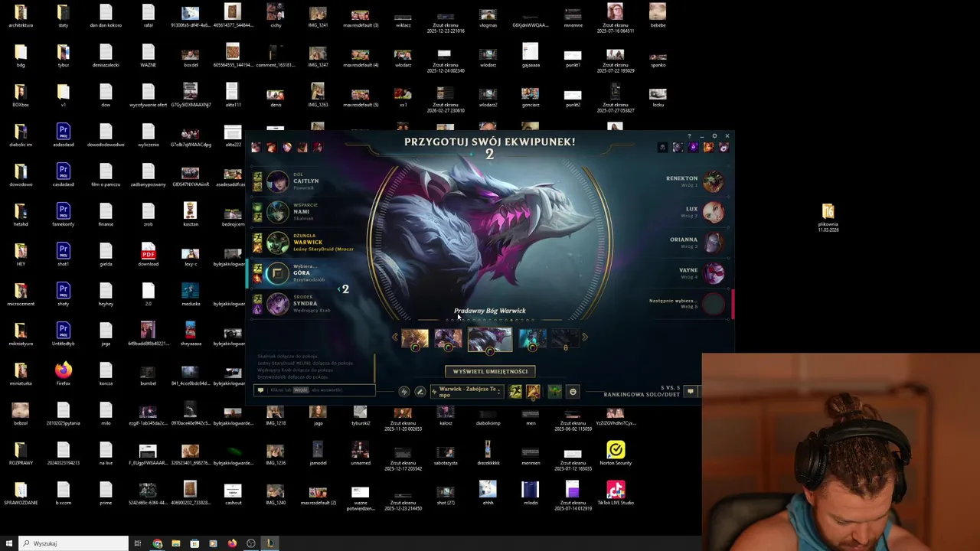
Task: Open chroma picker under fourth blue skin
Action: coord(532,348)
